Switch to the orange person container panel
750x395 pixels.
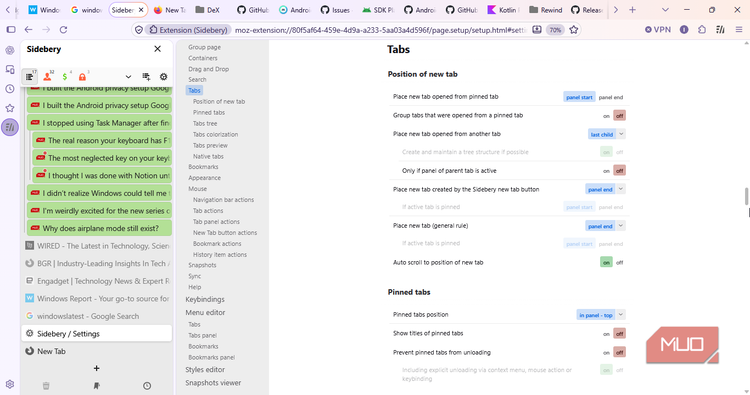(47, 77)
